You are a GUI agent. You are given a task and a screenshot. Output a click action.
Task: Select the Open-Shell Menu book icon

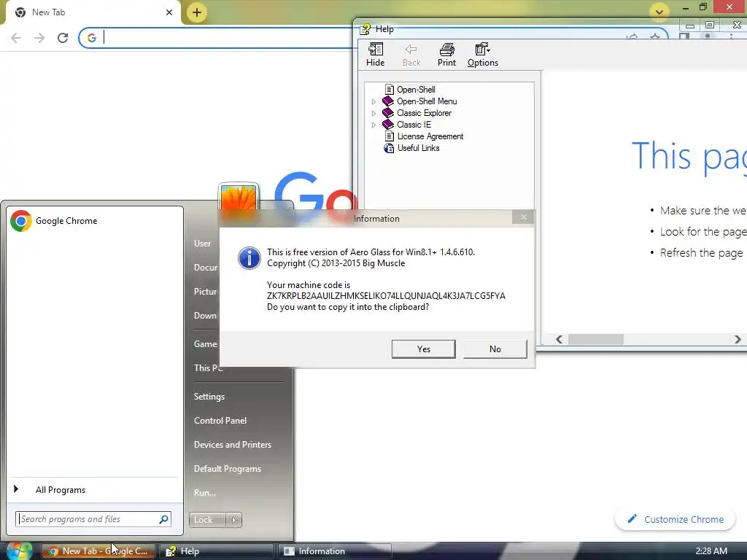(388, 101)
